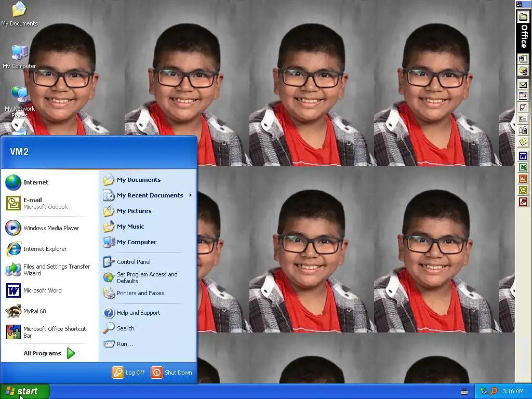Click New Journal Entry icon
Image resolution: width=532 pixels, height=399 pixels.
(x=523, y=130)
